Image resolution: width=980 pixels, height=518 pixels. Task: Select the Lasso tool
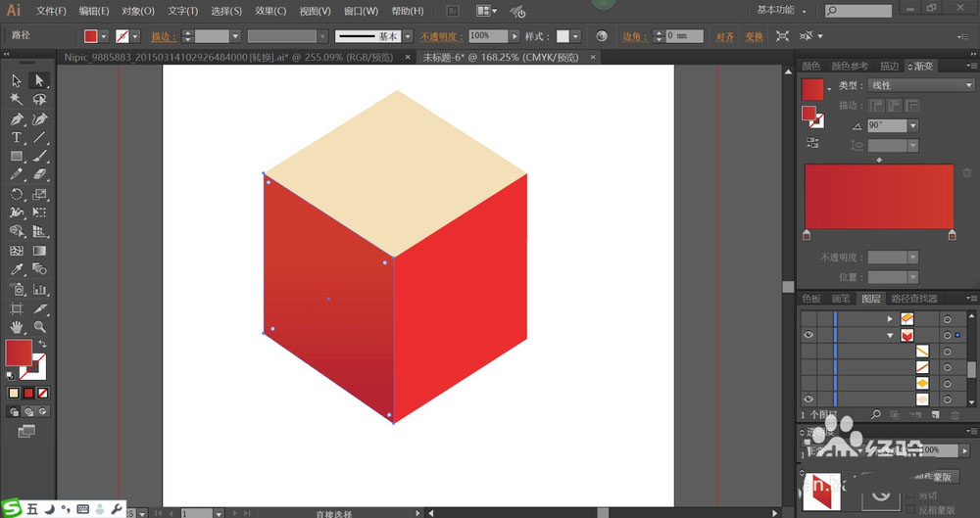click(x=39, y=99)
